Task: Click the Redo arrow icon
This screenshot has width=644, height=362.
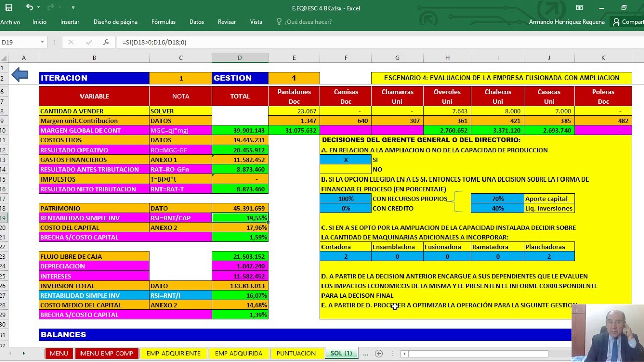Action: (x=51, y=7)
